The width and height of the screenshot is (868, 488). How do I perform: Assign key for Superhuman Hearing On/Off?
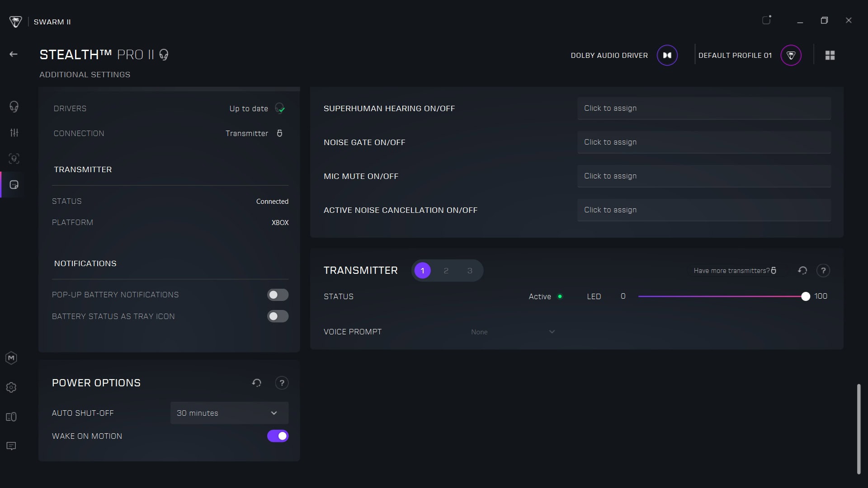click(704, 108)
